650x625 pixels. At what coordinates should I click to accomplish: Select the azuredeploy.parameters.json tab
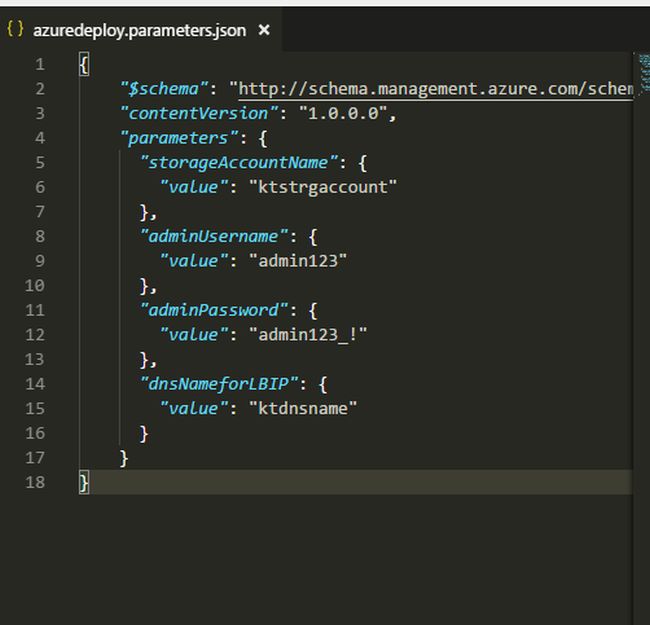pos(140,31)
